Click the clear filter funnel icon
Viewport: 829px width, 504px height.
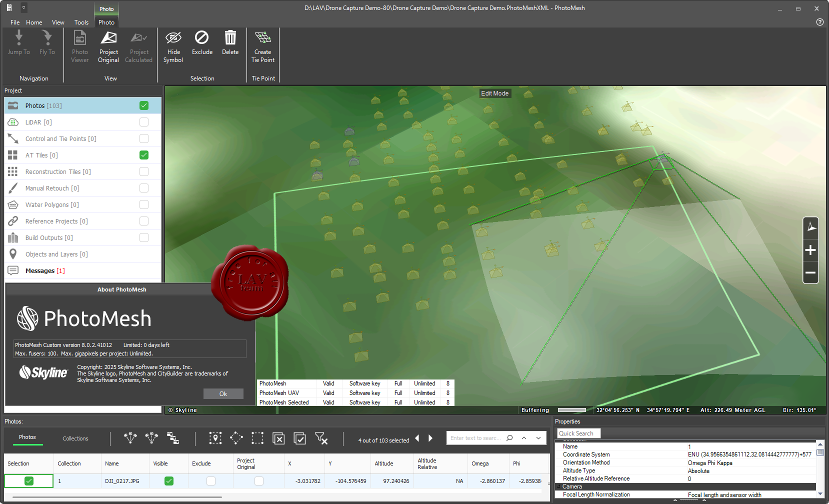(321, 438)
